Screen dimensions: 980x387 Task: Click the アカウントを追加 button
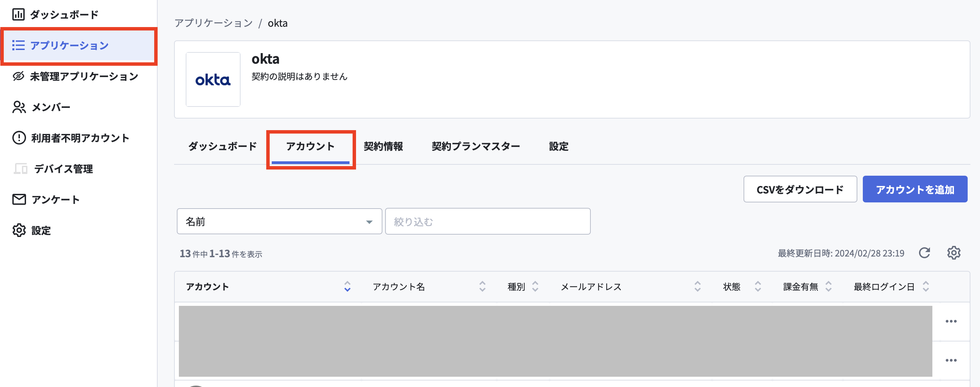(x=915, y=189)
